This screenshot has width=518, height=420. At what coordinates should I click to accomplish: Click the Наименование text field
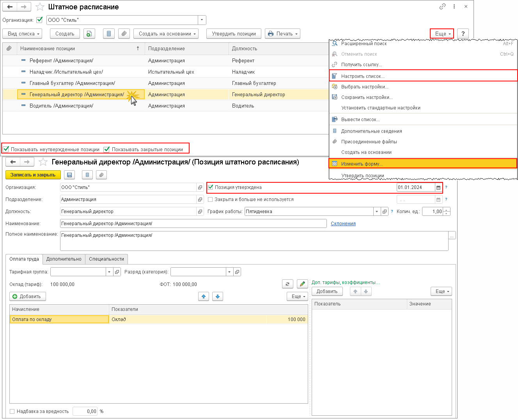(193, 224)
